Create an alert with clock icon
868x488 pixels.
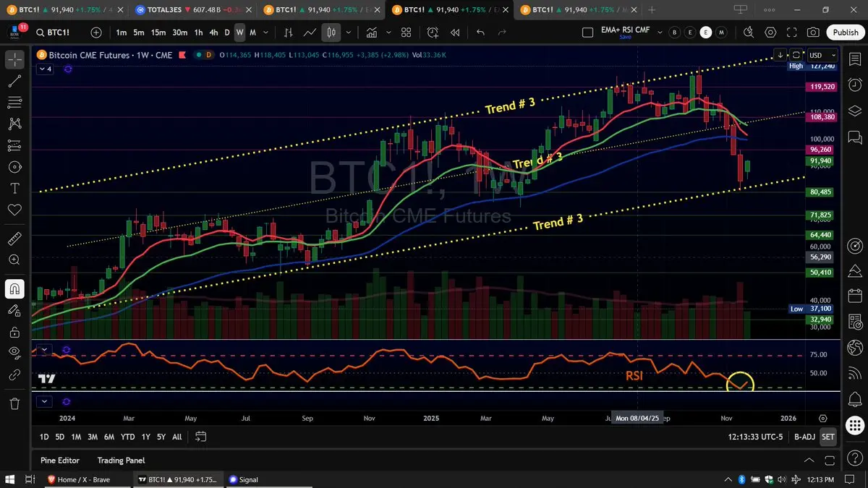[433, 33]
